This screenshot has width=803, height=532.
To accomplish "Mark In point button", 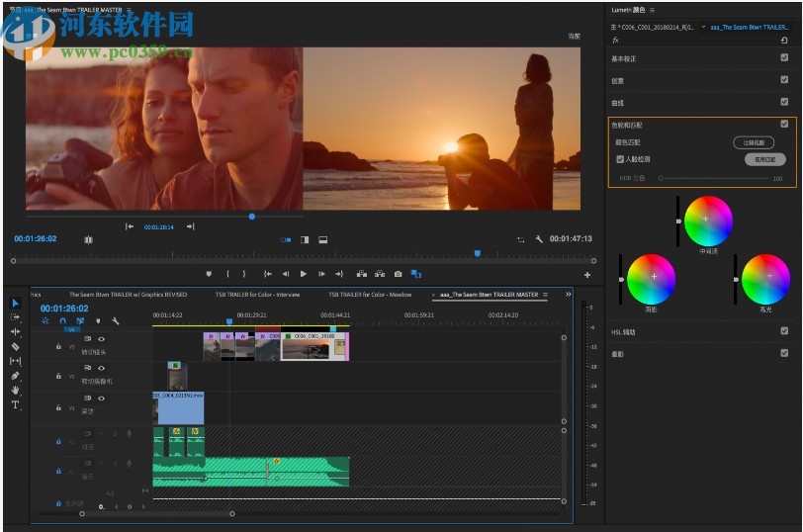I will pos(227,274).
